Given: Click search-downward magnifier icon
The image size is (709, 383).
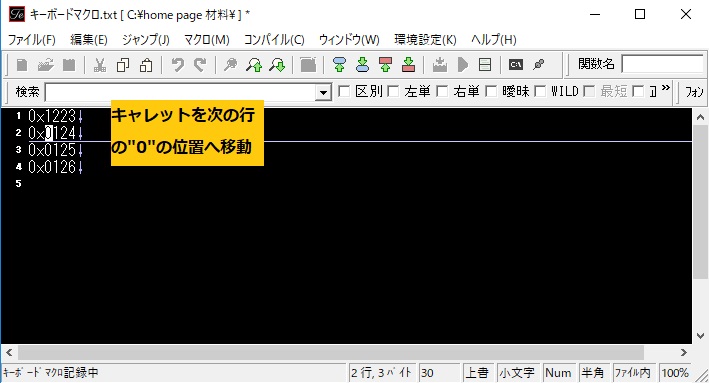Looking at the screenshot, I should [x=277, y=65].
